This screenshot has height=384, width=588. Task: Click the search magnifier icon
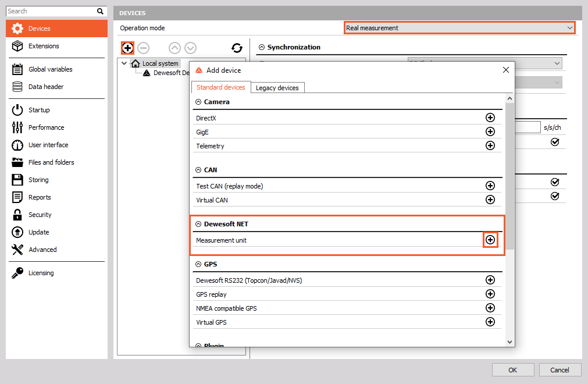[x=100, y=11]
